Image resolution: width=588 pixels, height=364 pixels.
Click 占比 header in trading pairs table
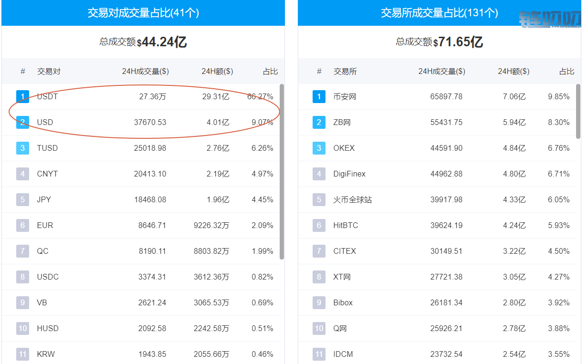(x=271, y=72)
